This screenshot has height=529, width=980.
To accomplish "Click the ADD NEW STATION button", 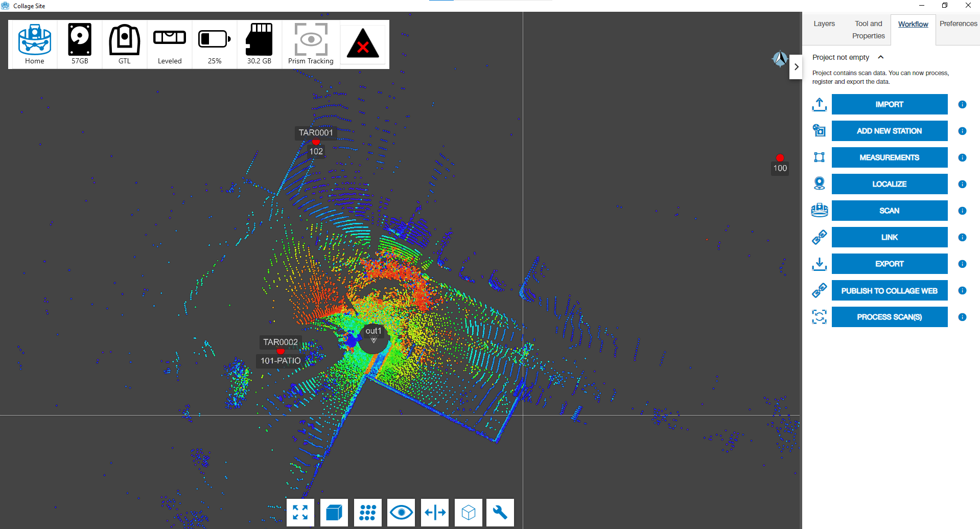I will 889,131.
